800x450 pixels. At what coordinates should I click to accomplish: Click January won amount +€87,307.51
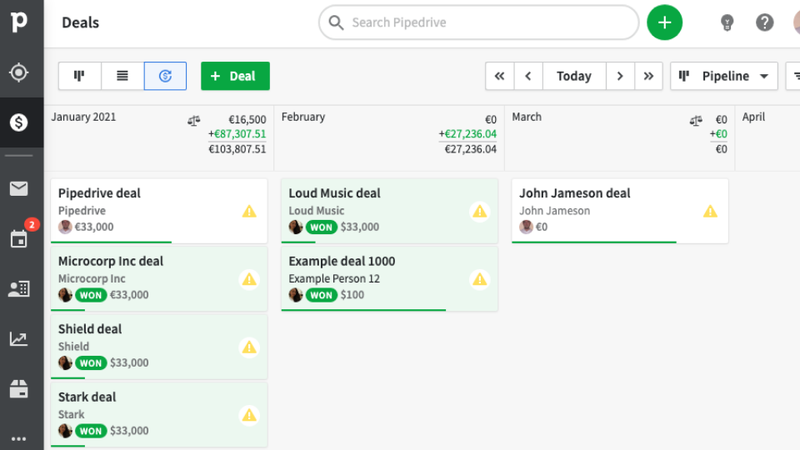pyautogui.click(x=237, y=134)
